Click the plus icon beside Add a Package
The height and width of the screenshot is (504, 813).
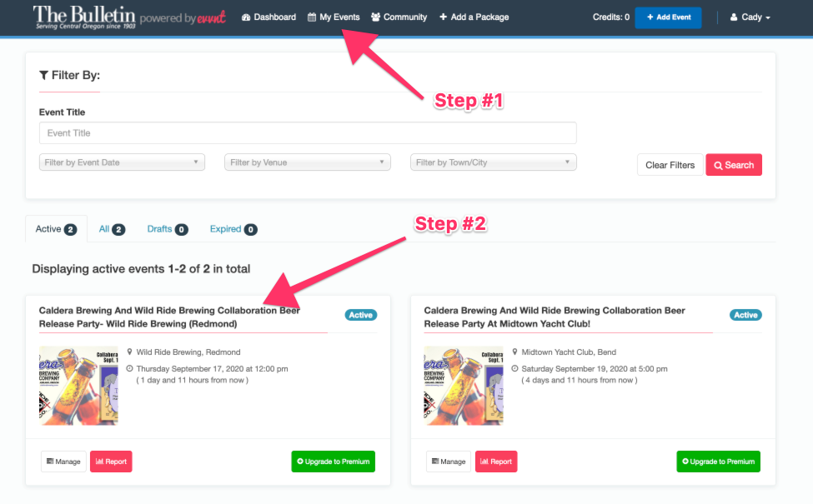coord(444,17)
